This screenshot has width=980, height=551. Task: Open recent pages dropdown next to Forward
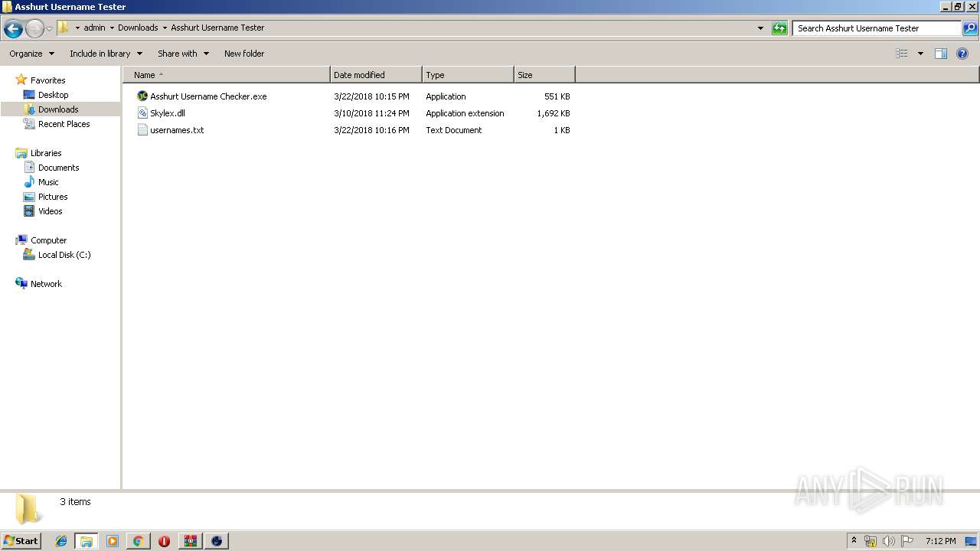pyautogui.click(x=50, y=28)
